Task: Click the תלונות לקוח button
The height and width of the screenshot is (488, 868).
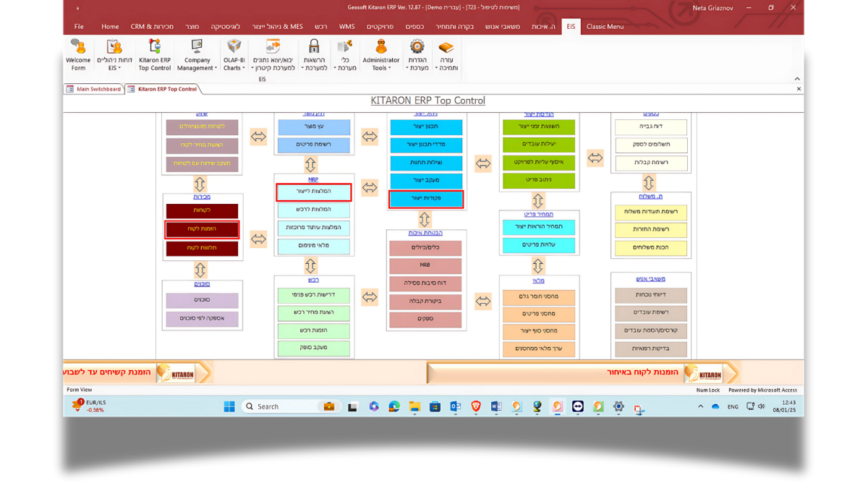Action: point(202,248)
